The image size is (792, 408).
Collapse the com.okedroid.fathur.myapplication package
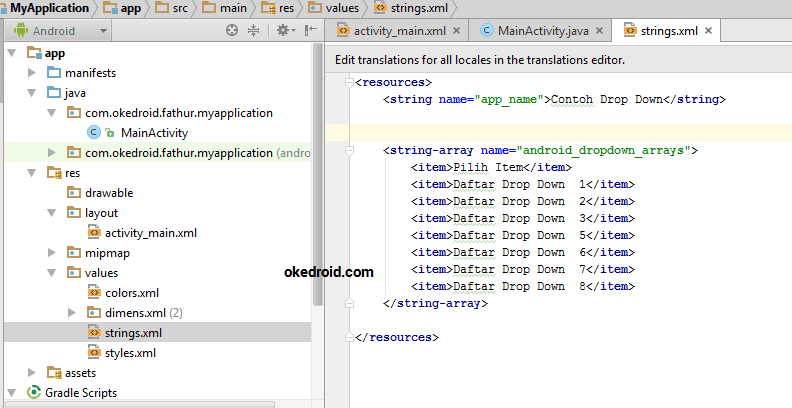pyautogui.click(x=52, y=113)
